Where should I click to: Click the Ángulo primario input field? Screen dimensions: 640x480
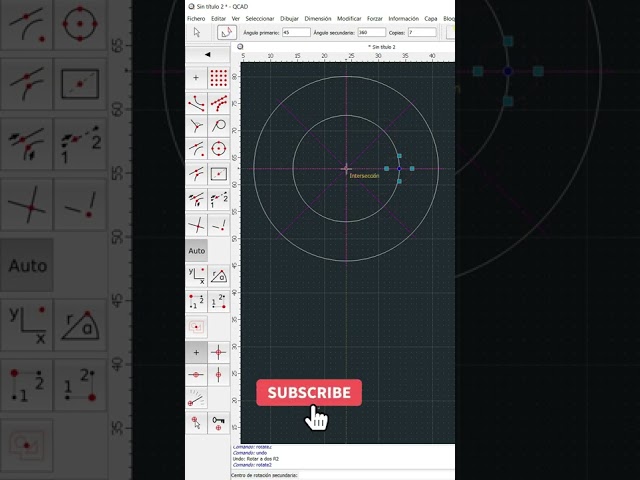pos(296,32)
